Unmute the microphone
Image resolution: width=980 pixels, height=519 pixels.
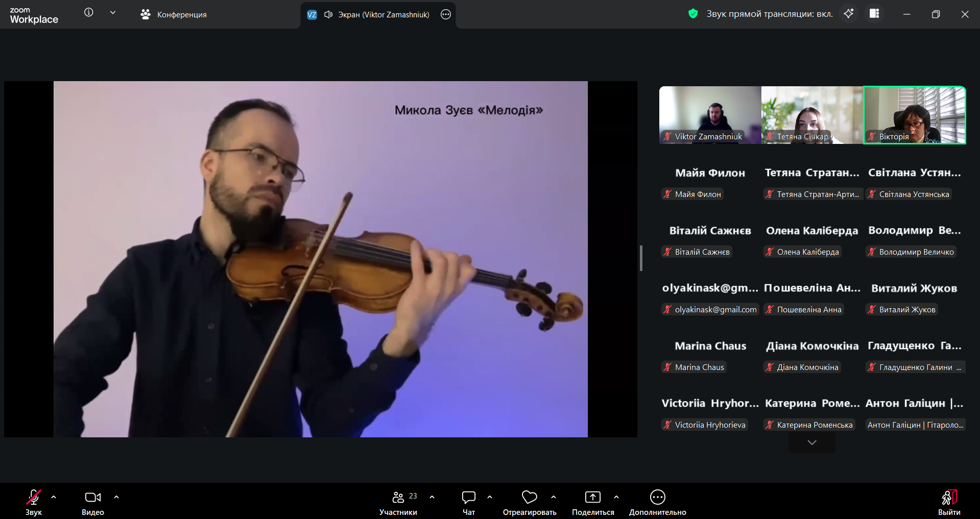[34, 503]
